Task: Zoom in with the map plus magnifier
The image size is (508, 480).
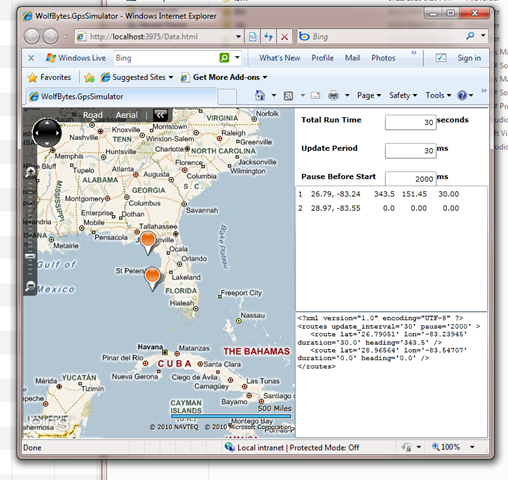Action: (30, 172)
